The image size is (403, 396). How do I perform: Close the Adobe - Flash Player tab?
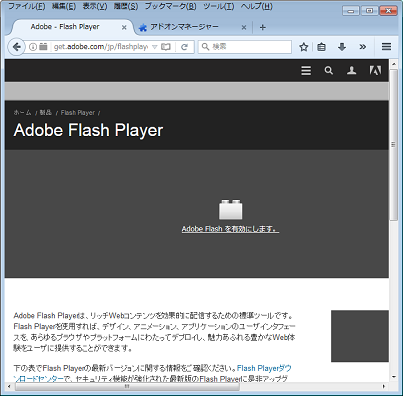point(124,27)
